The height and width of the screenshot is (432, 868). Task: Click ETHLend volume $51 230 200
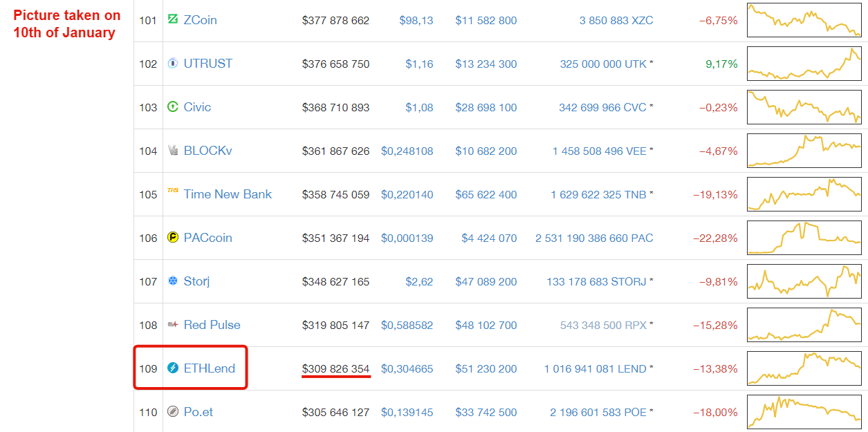click(x=486, y=369)
